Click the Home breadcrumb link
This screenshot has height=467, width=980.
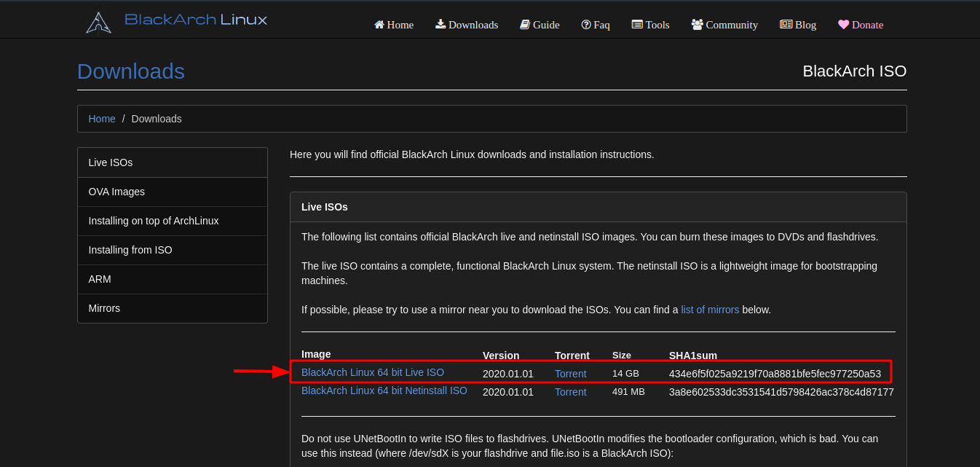pos(102,119)
